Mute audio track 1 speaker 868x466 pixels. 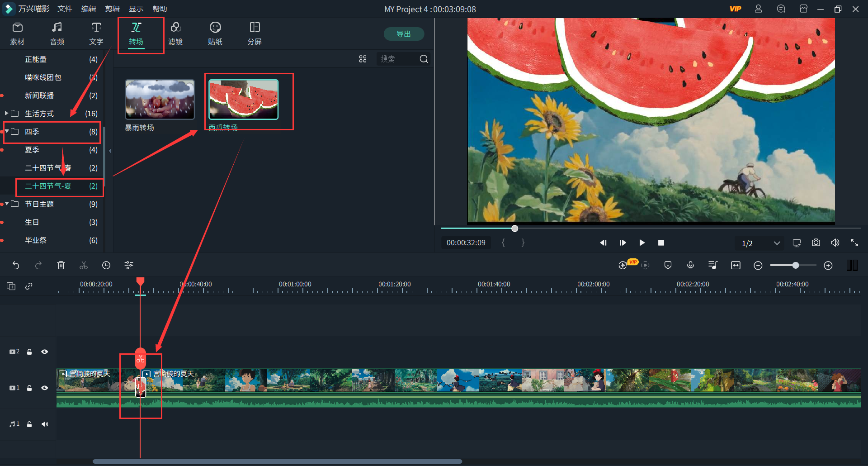click(45, 424)
